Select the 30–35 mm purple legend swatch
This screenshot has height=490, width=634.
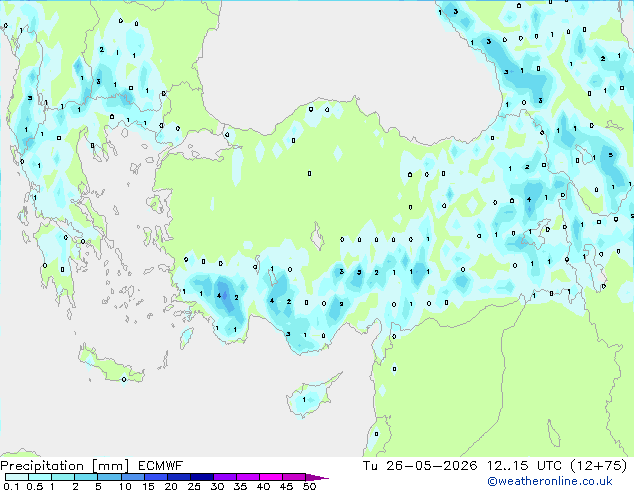click(x=225, y=477)
